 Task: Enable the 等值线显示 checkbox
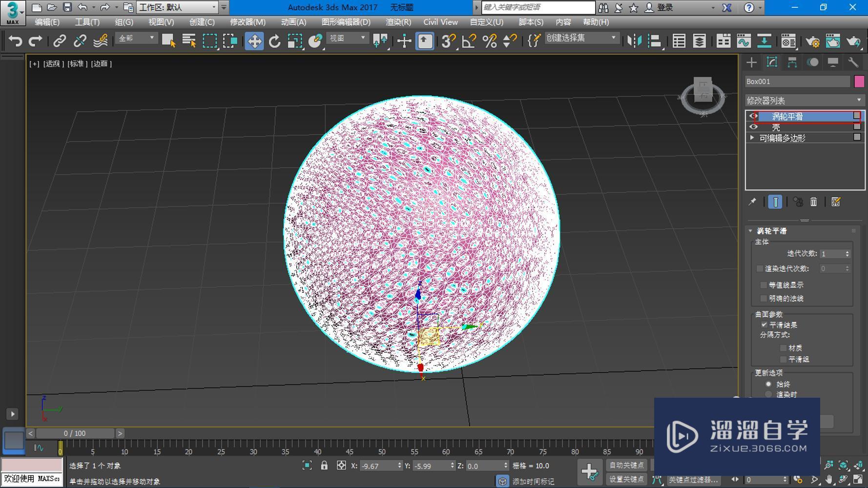764,285
